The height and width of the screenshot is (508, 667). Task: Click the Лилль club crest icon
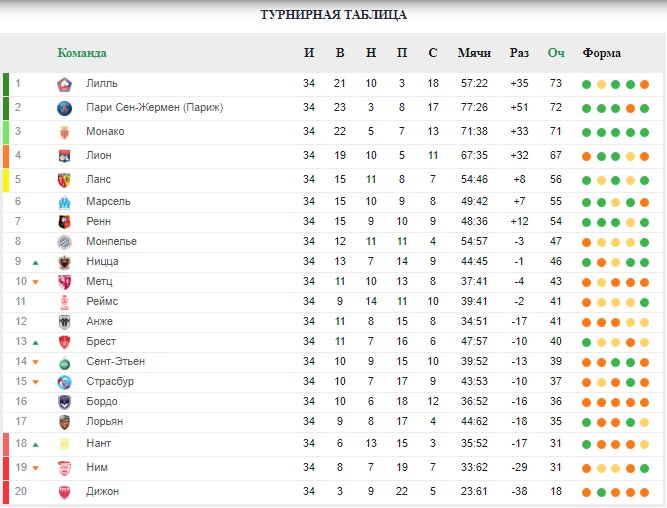click(64, 84)
